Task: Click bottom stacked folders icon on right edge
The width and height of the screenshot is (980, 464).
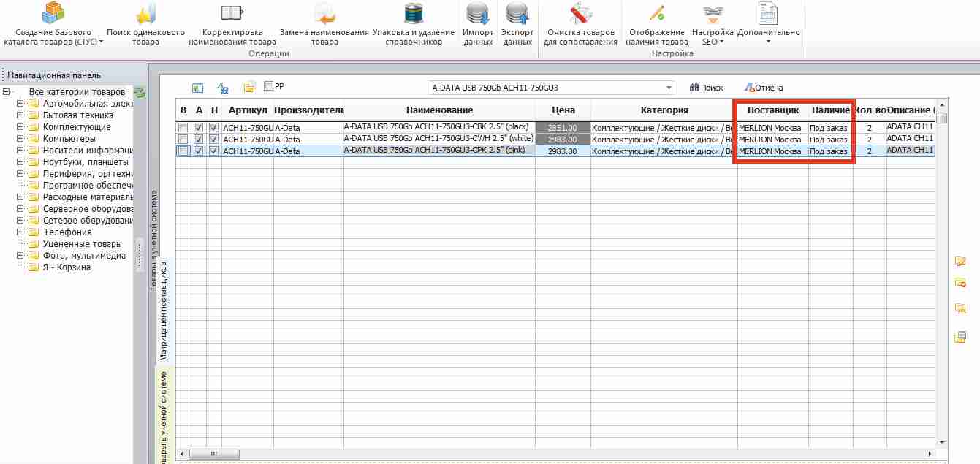Action: coord(960,337)
